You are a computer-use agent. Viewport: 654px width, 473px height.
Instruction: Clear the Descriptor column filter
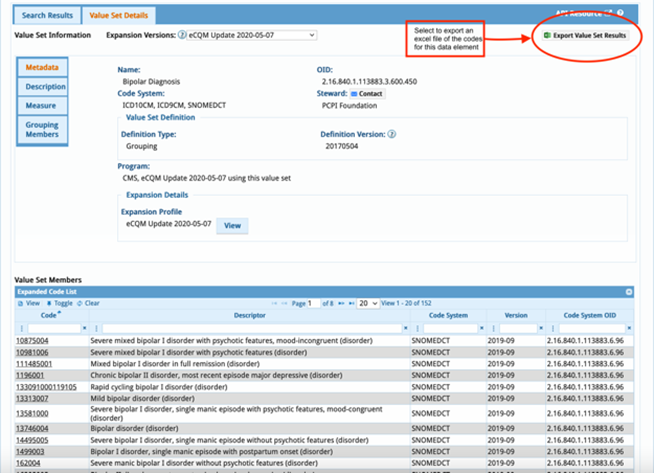click(x=405, y=329)
